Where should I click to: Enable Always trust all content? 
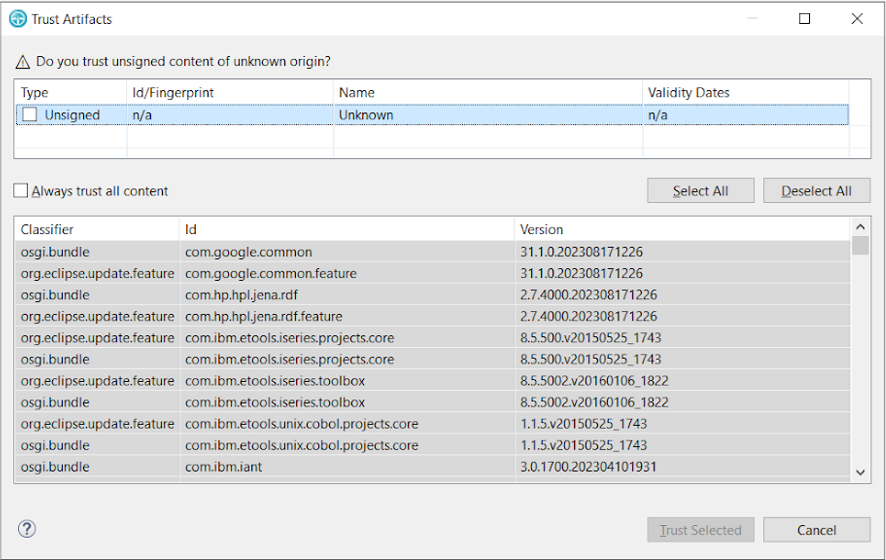20,191
